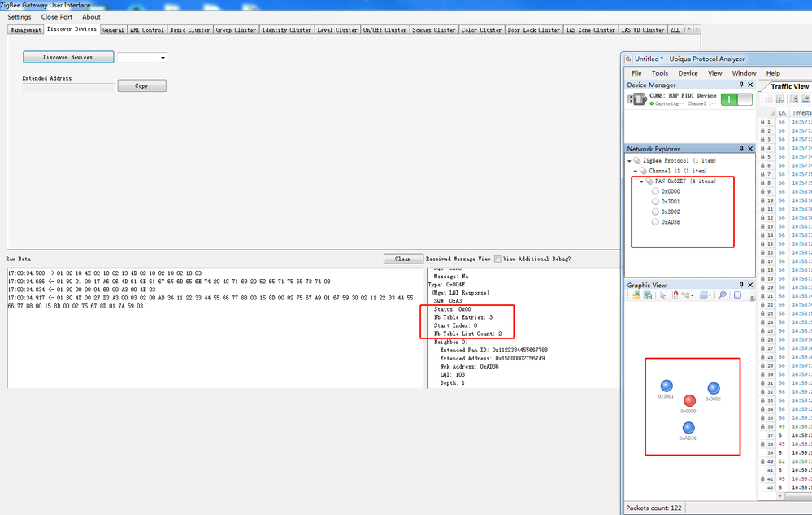Open Ubiqua Help menu
This screenshot has height=515, width=812.
773,73
